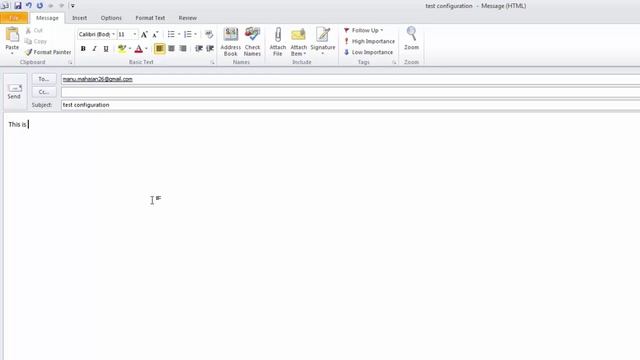The image size is (640, 360).
Task: Save the message using the floppy disk icon
Action: (18, 6)
